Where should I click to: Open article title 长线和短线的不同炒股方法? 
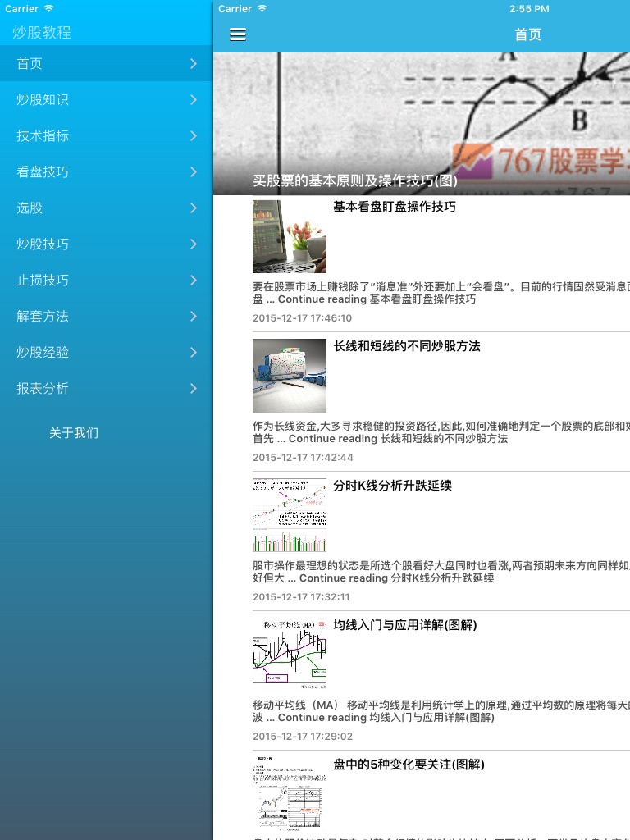tap(407, 346)
